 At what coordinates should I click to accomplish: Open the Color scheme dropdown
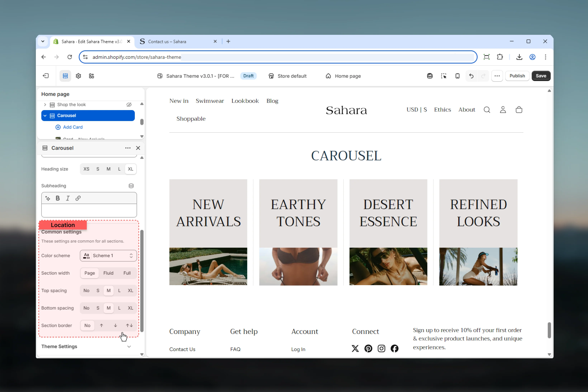tap(108, 256)
